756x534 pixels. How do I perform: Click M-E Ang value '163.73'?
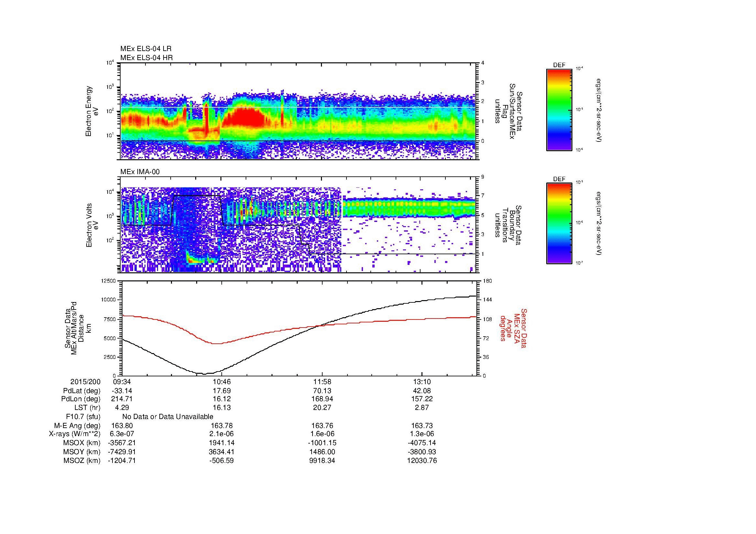(x=422, y=426)
